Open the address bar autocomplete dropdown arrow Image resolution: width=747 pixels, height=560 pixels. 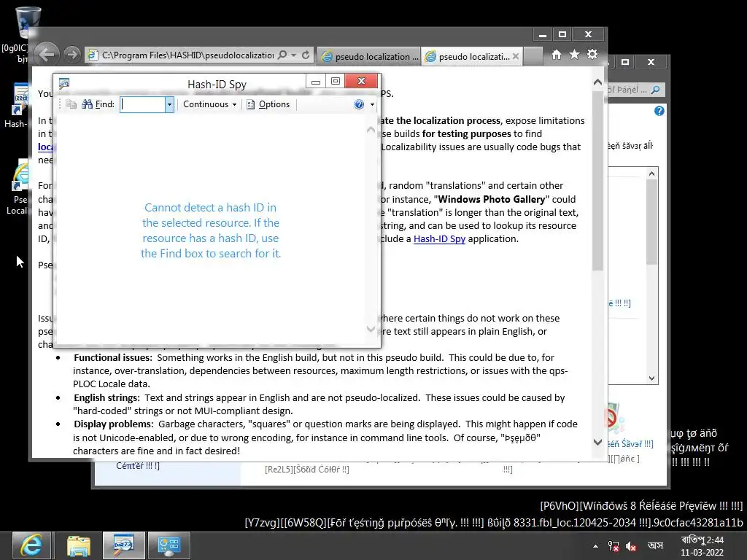tap(294, 55)
